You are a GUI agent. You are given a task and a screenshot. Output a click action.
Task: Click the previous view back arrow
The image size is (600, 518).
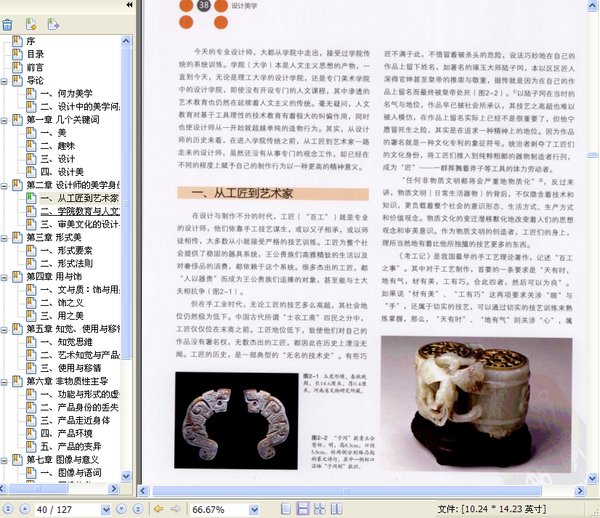(x=158, y=509)
